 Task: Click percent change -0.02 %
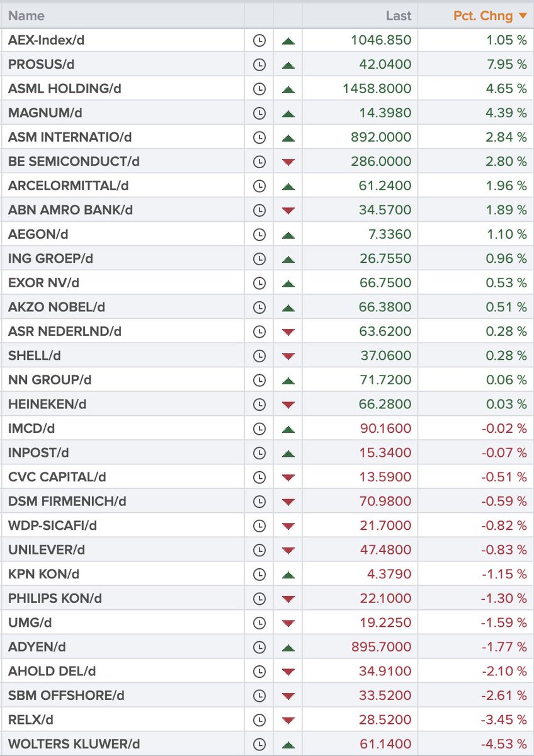coord(504,429)
